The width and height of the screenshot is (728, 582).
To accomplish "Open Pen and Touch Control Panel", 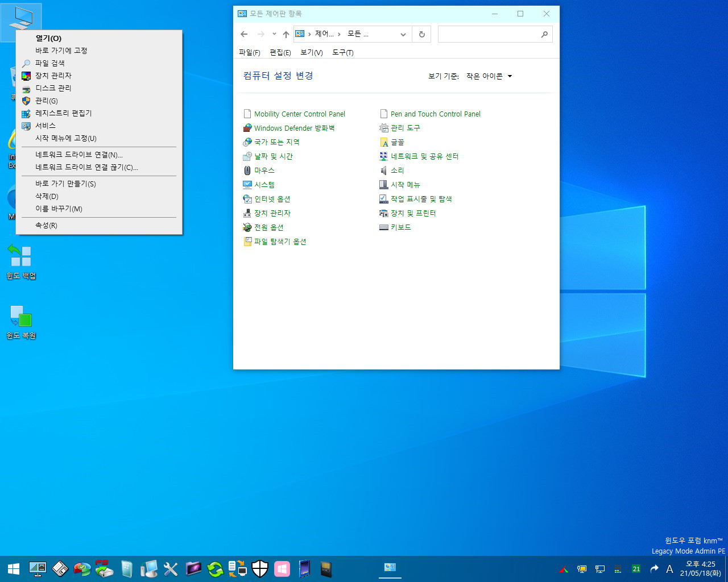I will (430, 114).
